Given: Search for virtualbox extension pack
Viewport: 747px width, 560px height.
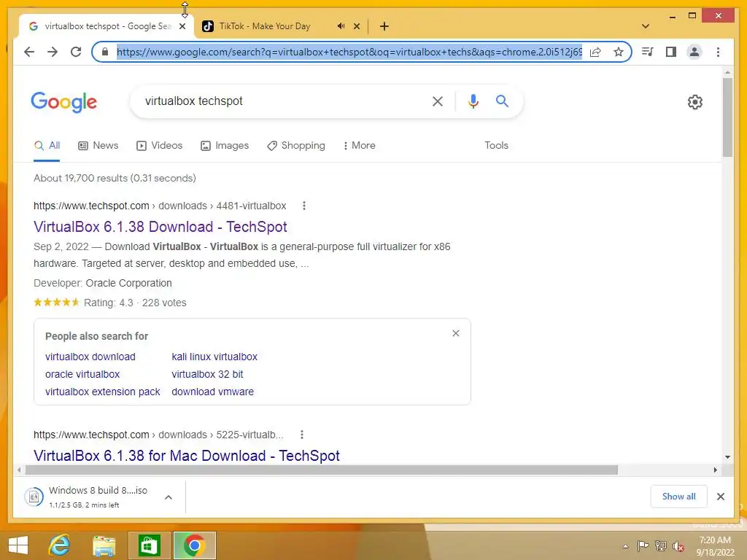Looking at the screenshot, I should click(x=102, y=392).
